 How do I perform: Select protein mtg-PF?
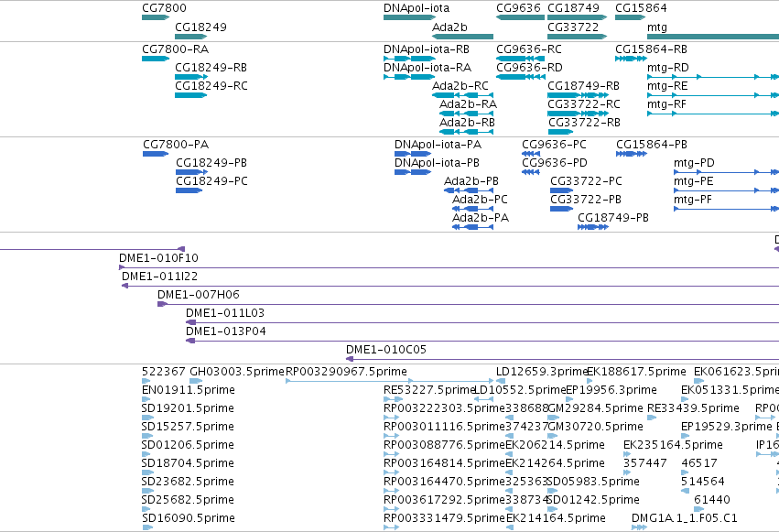pos(693,200)
